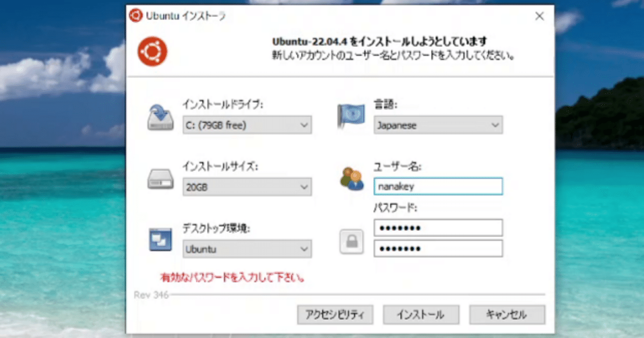Click the password confirmation field
Viewport: 644px width, 338px height.
pyautogui.click(x=438, y=248)
